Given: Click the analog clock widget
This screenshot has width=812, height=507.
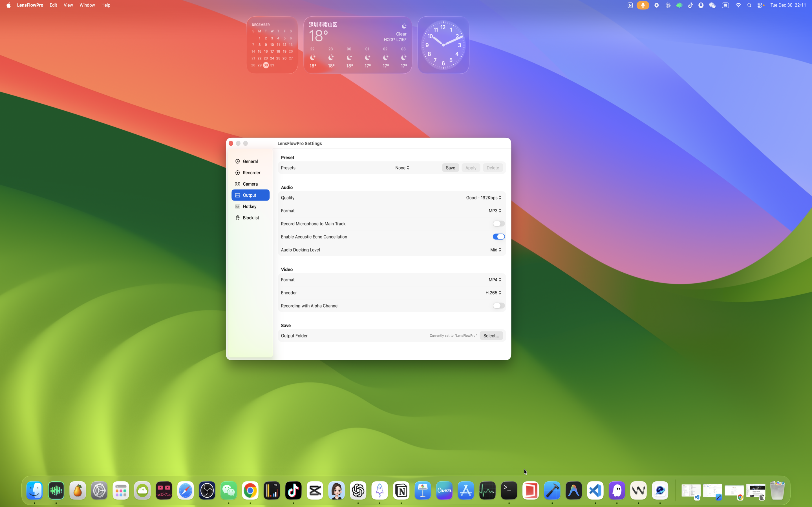Looking at the screenshot, I should coord(443,45).
